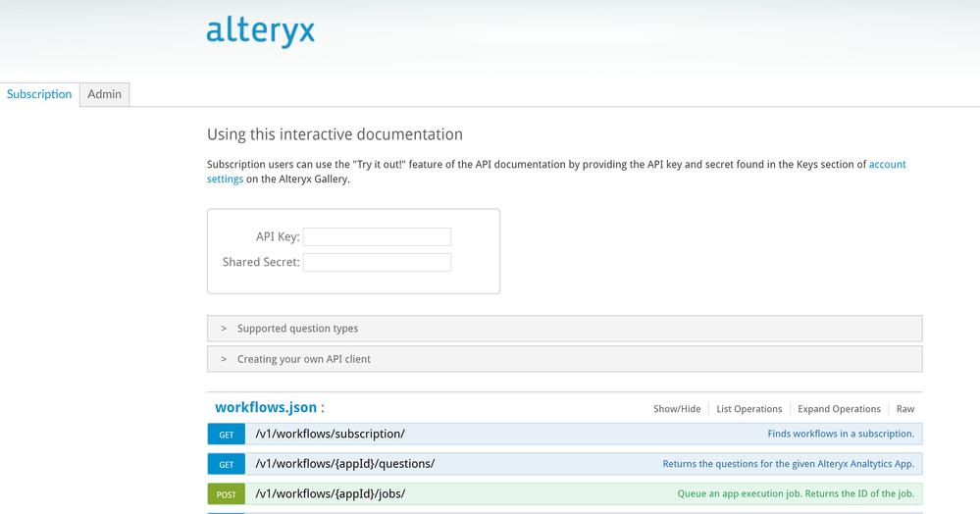Click 'Finds workflows in a subscription.' description
The width and height of the screenshot is (980, 514).
841,434
